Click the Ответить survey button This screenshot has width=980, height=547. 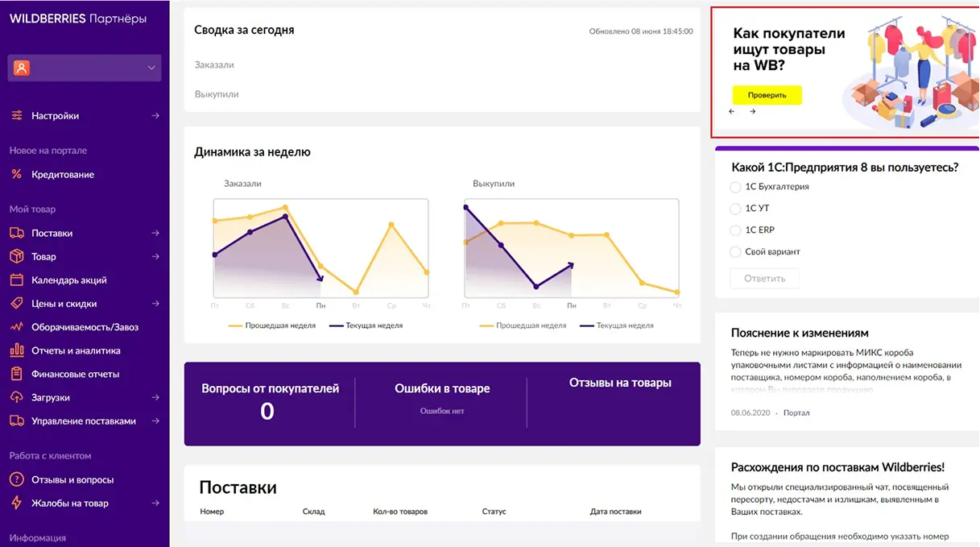(x=764, y=279)
